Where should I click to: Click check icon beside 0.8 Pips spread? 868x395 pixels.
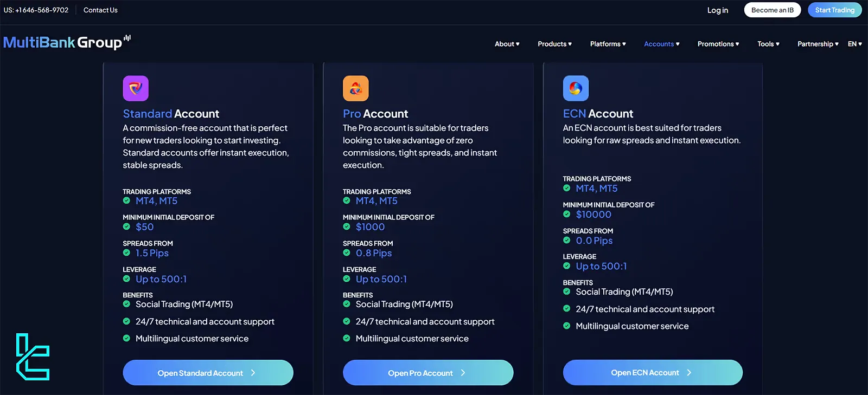pyautogui.click(x=347, y=252)
